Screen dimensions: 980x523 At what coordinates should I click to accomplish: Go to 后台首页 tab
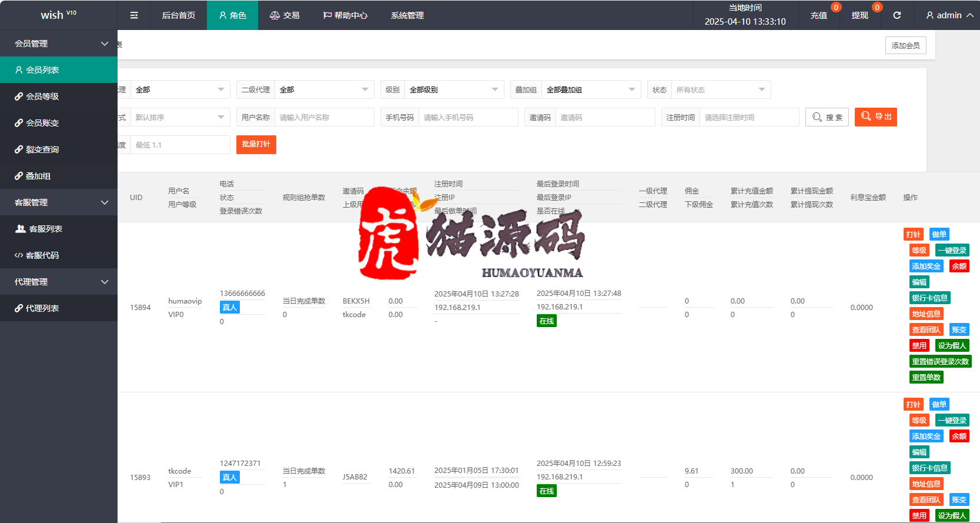179,15
